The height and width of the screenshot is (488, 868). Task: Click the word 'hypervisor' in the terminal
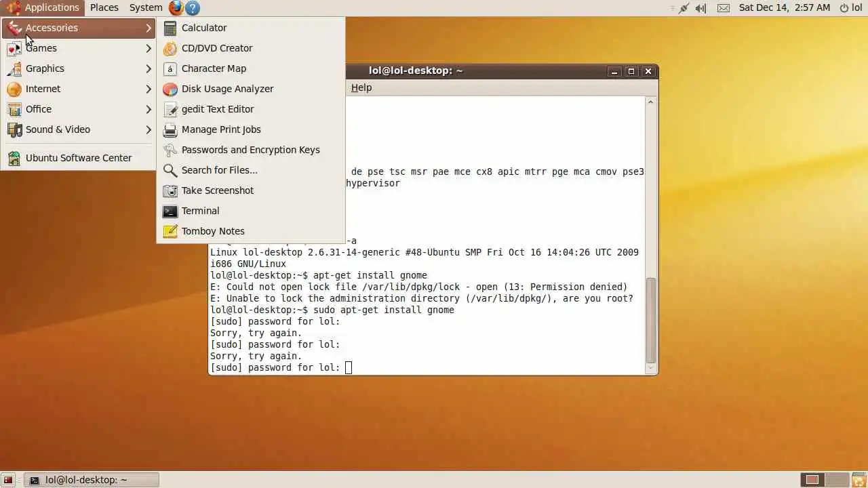click(x=373, y=183)
